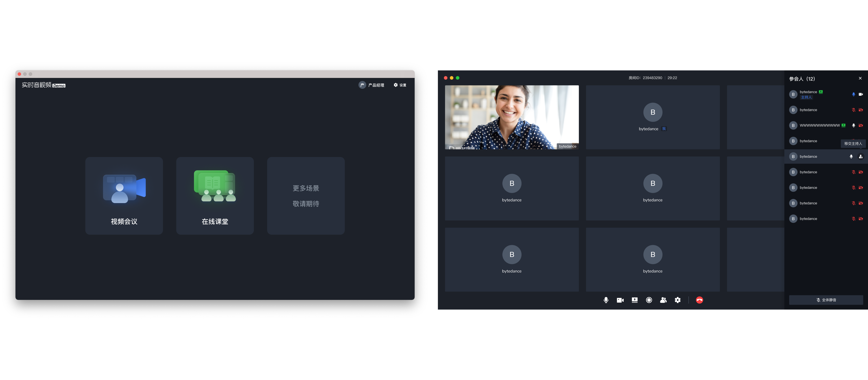Start recording with the record icon
The height and width of the screenshot is (380, 868).
coord(649,300)
